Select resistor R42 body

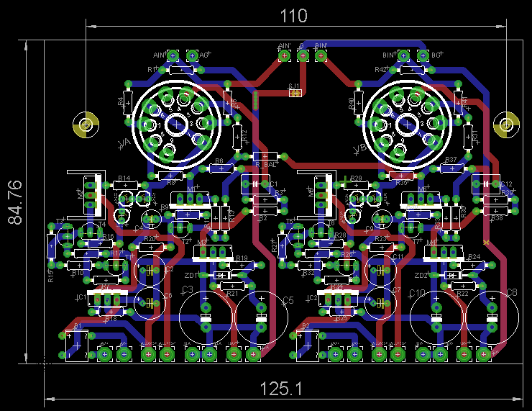click(412, 71)
